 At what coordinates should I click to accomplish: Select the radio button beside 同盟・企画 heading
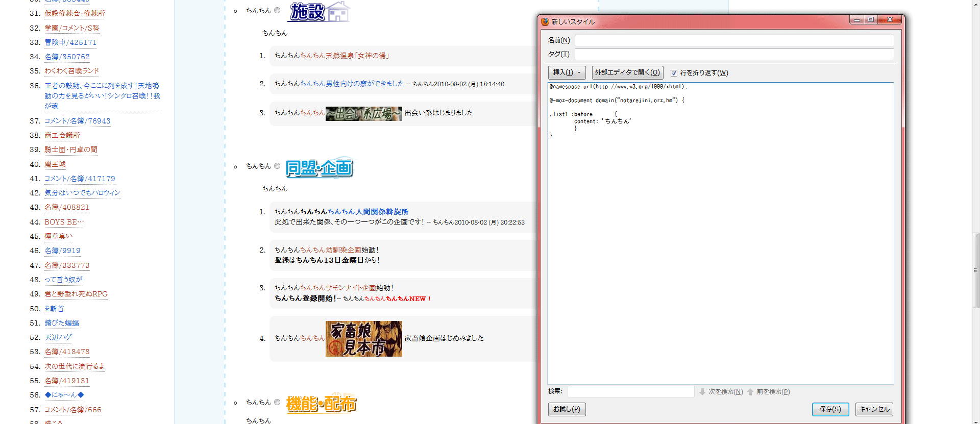click(277, 166)
